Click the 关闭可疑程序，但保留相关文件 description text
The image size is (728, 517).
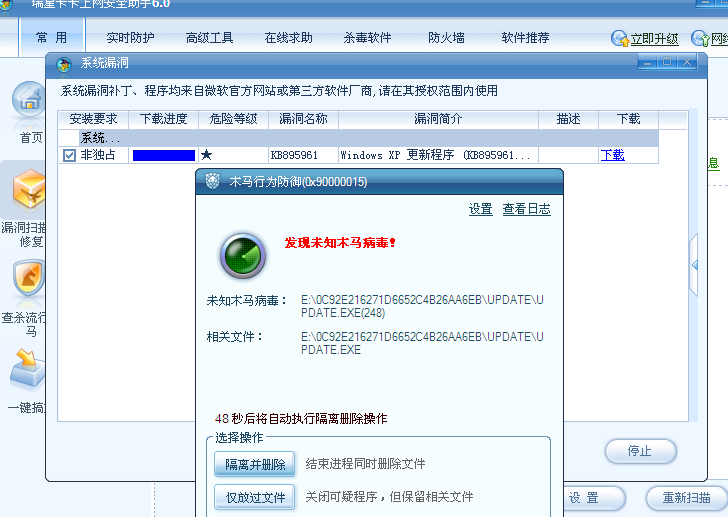389,497
